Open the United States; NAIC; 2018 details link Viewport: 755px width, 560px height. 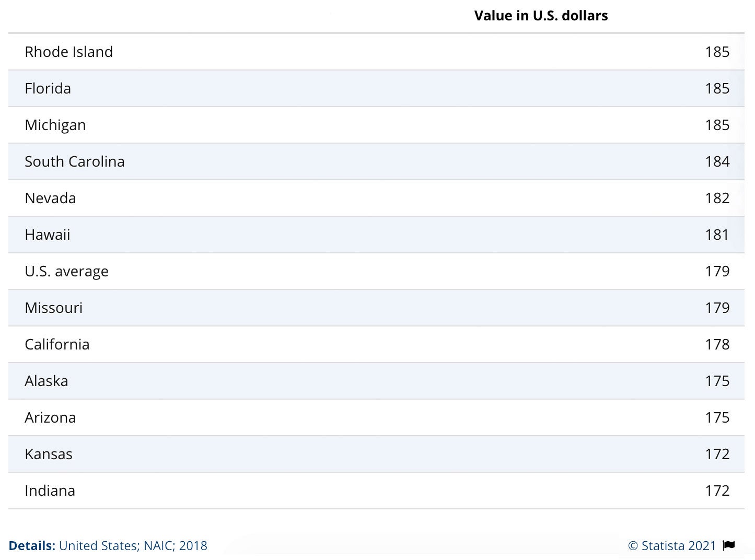[x=133, y=545]
